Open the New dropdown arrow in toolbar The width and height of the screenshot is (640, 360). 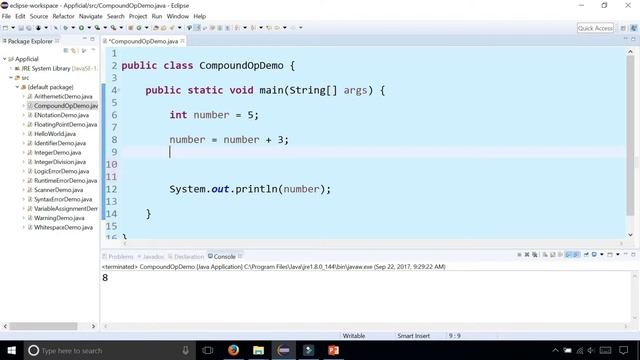click(13, 28)
